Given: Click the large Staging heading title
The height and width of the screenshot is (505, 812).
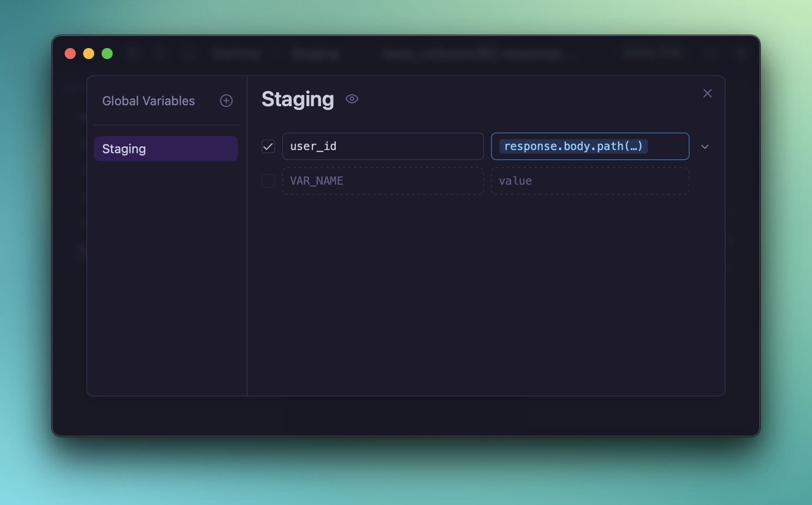Looking at the screenshot, I should pos(297,99).
